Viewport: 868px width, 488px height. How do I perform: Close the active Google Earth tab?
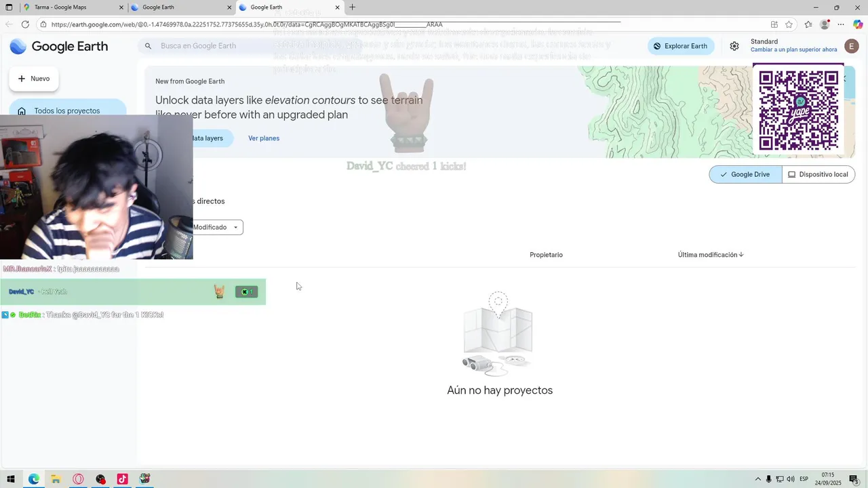(x=338, y=7)
